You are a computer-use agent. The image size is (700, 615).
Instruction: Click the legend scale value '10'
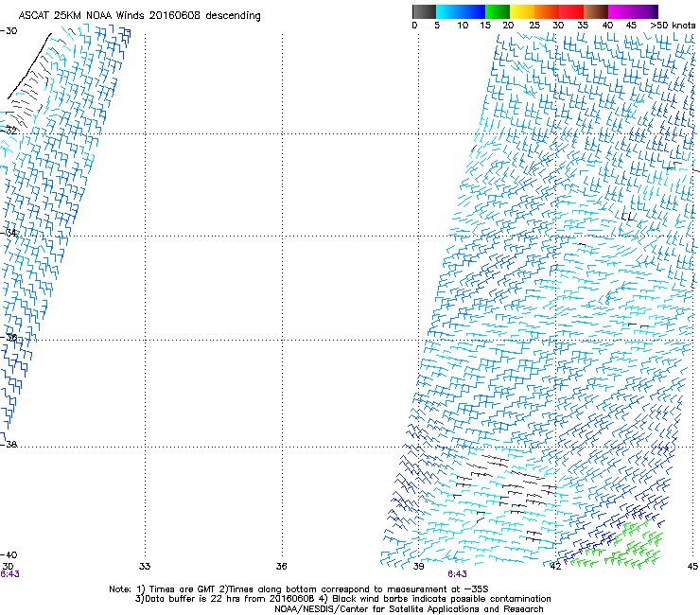pyautogui.click(x=463, y=26)
